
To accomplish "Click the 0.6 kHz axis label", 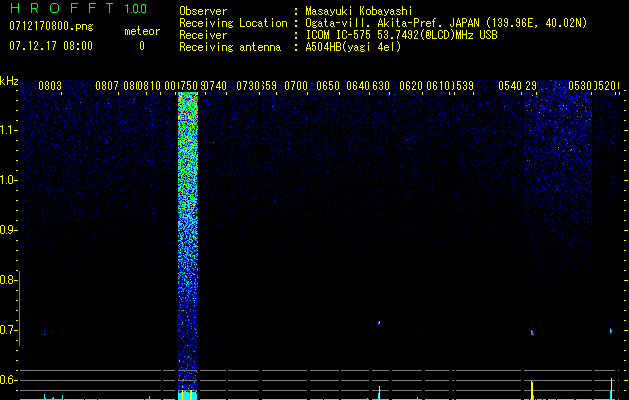I will pyautogui.click(x=8, y=380).
